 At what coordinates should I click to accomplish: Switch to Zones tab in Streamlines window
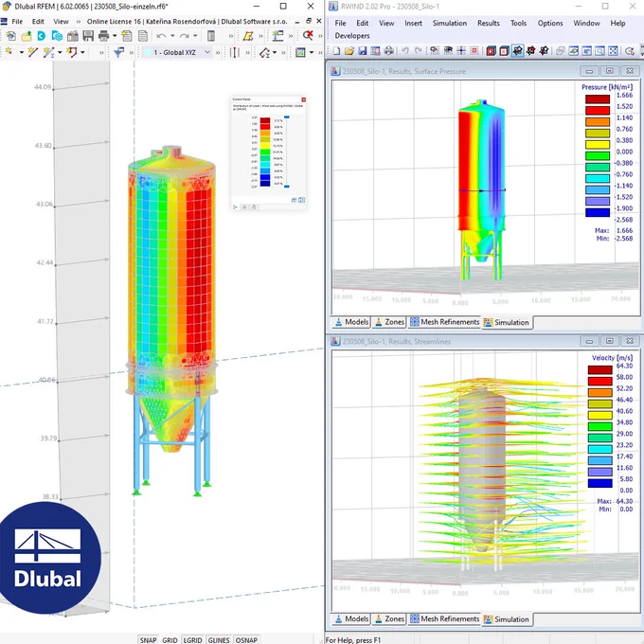tap(389, 619)
